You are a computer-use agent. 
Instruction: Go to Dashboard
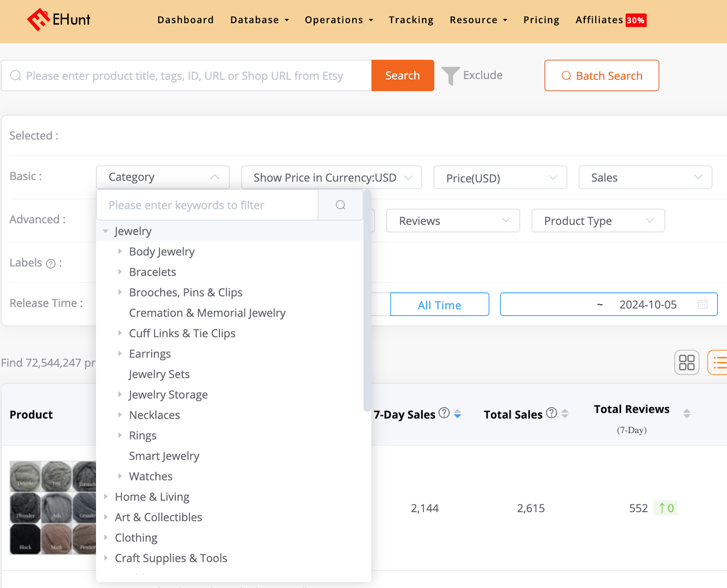click(185, 20)
